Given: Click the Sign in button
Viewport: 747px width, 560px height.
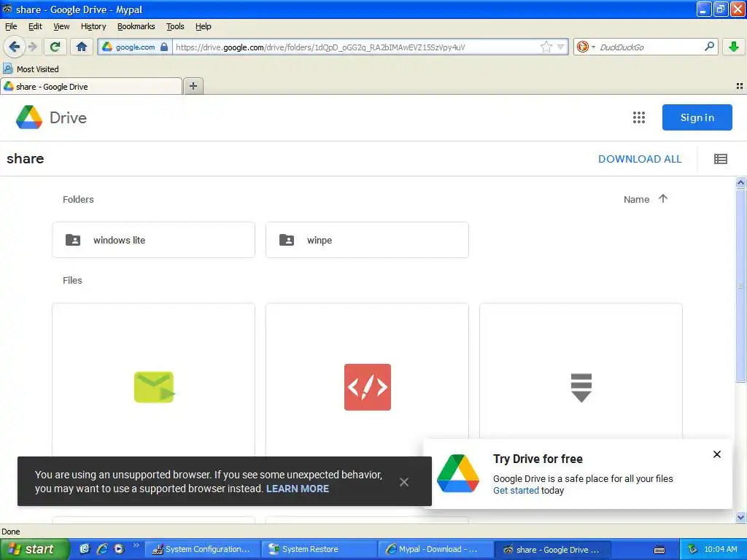Looking at the screenshot, I should [x=697, y=117].
